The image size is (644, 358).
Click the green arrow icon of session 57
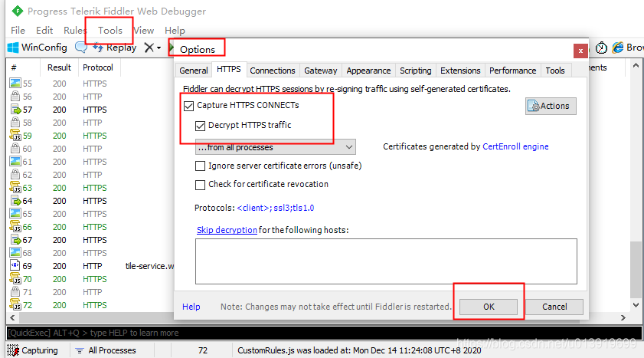(x=15, y=110)
